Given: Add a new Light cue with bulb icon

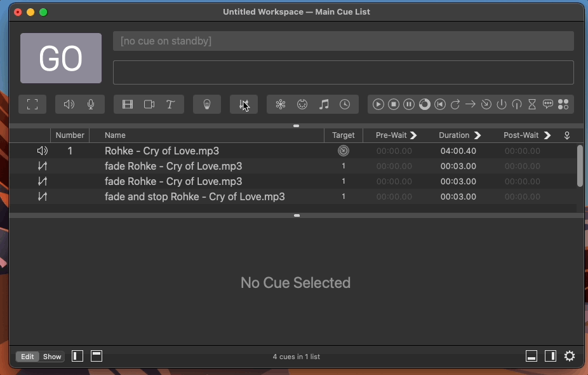Looking at the screenshot, I should tap(207, 104).
